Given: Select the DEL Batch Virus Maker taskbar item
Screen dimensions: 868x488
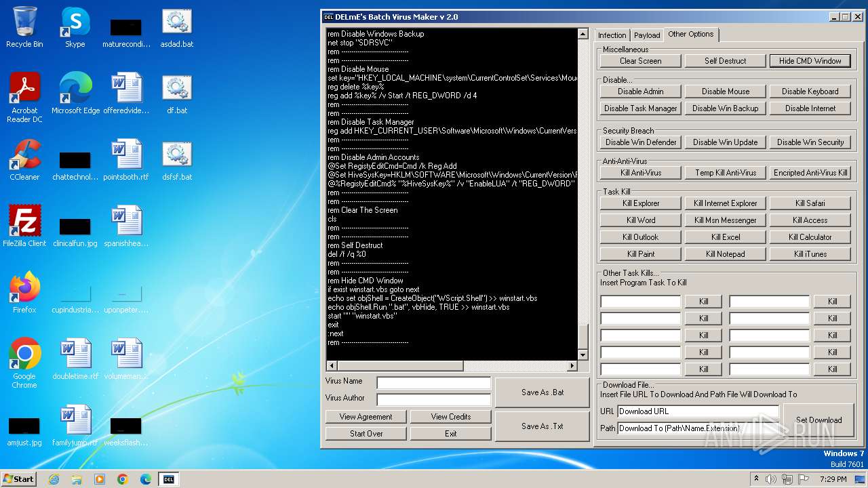Looking at the screenshot, I should [x=169, y=479].
